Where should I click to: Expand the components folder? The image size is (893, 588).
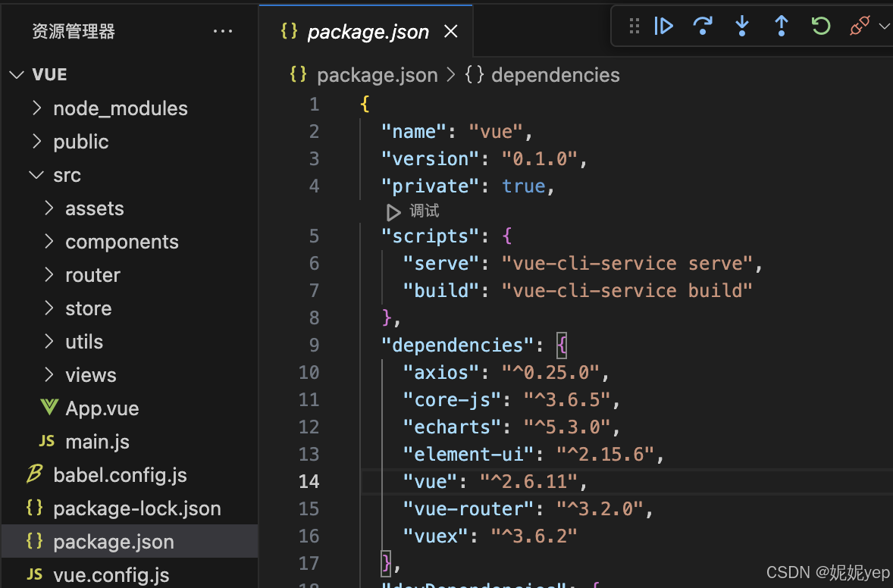(121, 242)
